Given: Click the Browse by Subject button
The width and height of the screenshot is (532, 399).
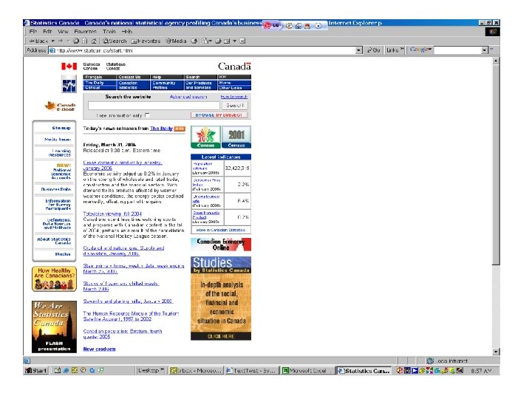Looking at the screenshot, I should point(219,115).
